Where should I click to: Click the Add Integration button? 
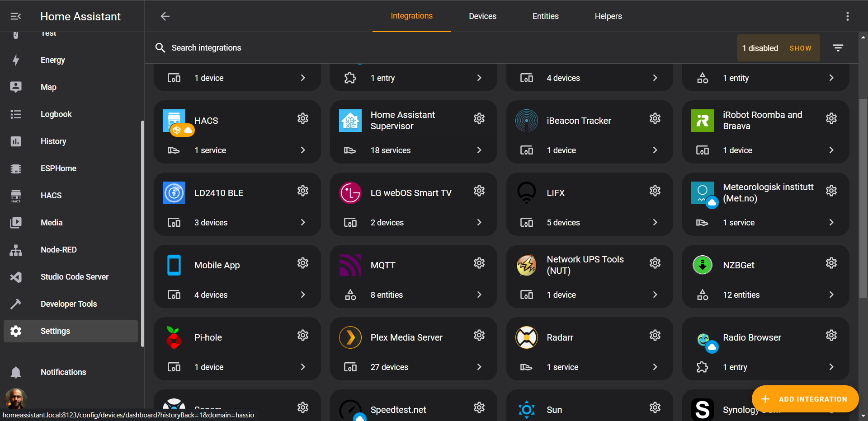[805, 399]
